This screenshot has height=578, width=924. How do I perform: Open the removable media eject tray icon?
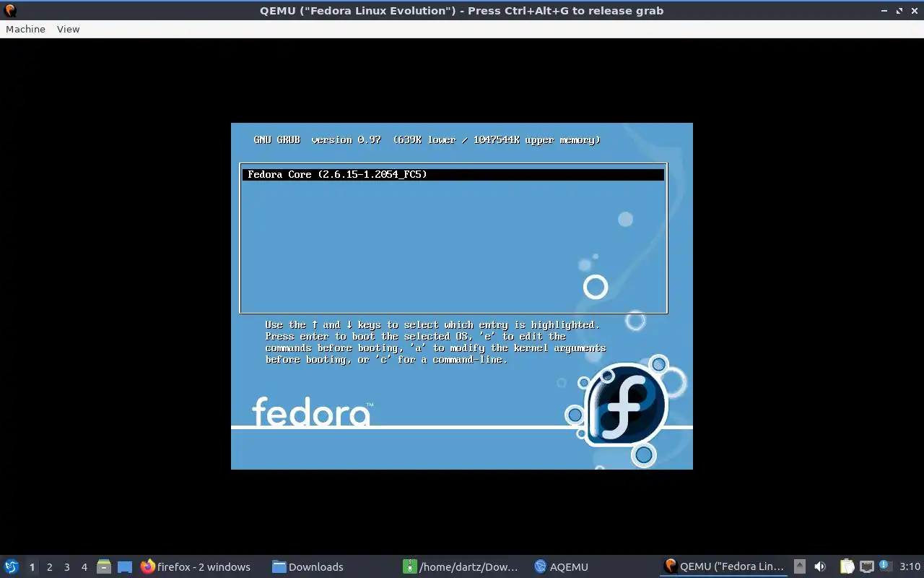[x=800, y=566]
